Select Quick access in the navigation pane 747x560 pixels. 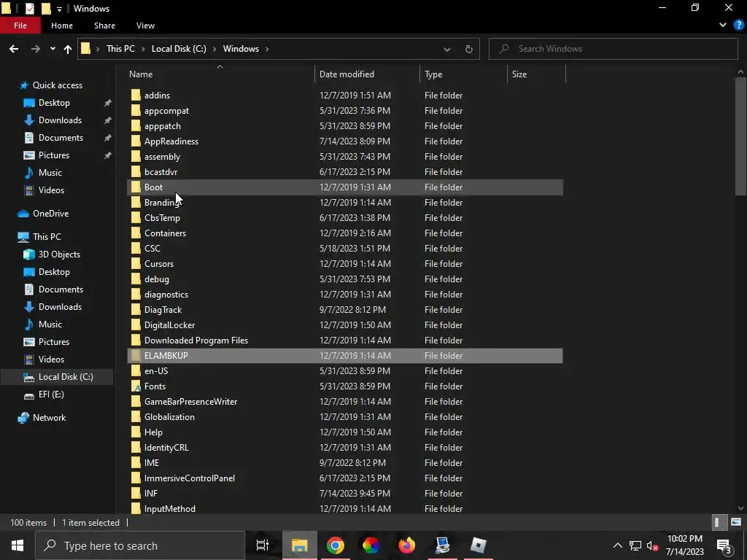[57, 85]
